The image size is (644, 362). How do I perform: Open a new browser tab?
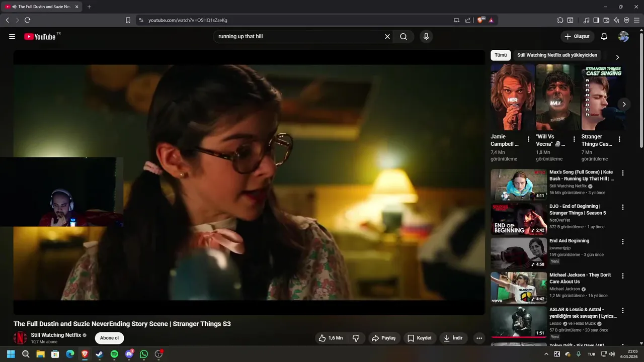point(89,7)
